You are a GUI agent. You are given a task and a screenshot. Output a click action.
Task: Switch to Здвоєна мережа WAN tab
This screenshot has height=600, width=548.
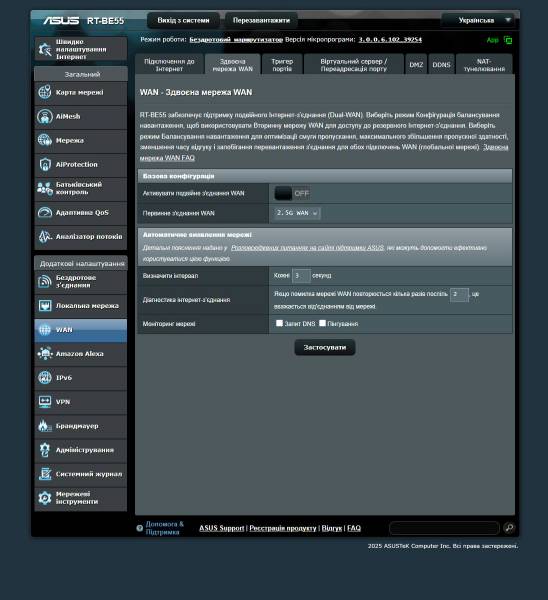(233, 65)
